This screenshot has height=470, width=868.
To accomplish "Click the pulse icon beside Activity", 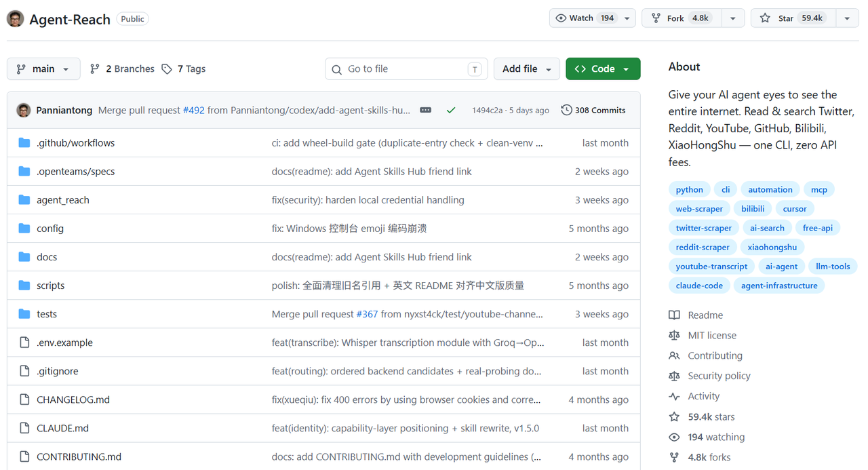I will point(674,396).
